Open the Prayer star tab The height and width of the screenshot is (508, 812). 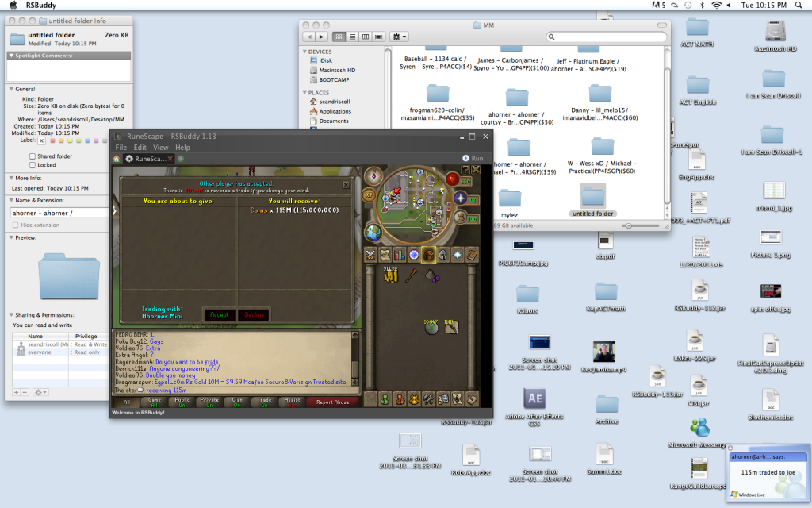[x=458, y=255]
